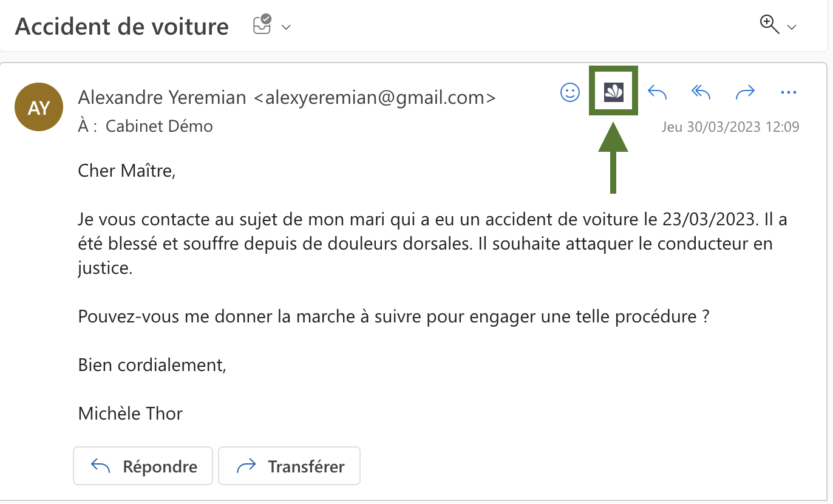Click the date Jeu 30/03/2023 12:09
The height and width of the screenshot is (504, 833).
coord(730,127)
